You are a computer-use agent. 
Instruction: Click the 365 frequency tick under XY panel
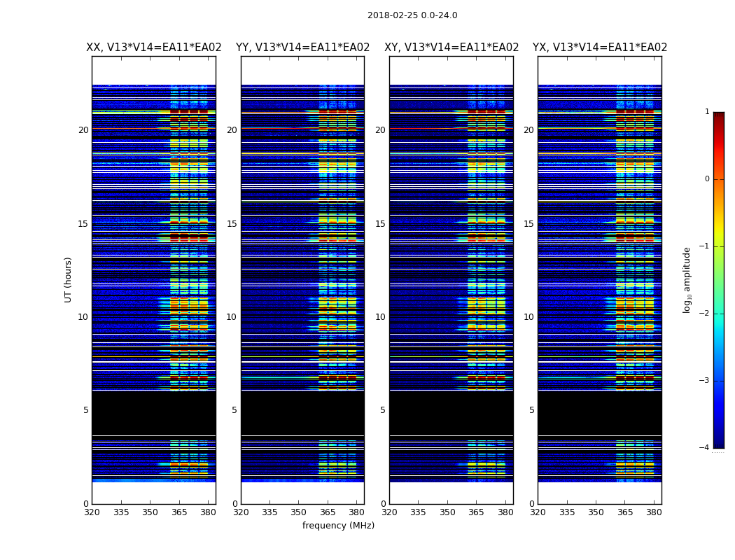pos(476,512)
